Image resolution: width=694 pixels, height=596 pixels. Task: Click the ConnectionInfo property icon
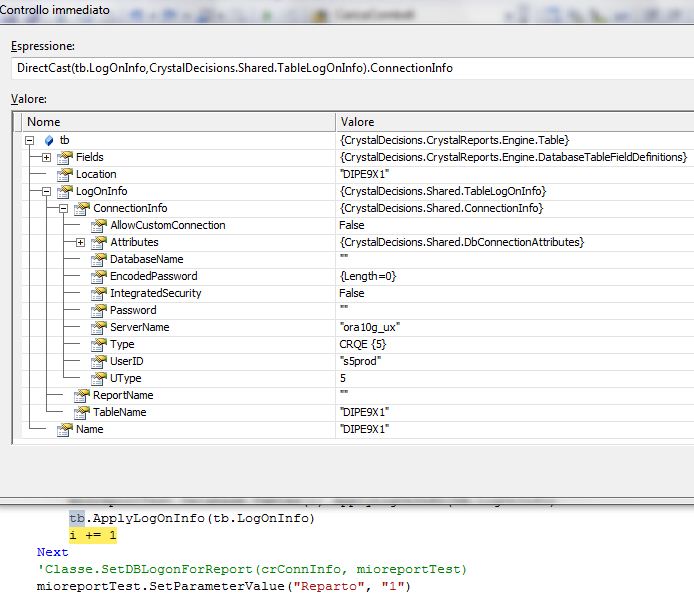click(x=82, y=208)
